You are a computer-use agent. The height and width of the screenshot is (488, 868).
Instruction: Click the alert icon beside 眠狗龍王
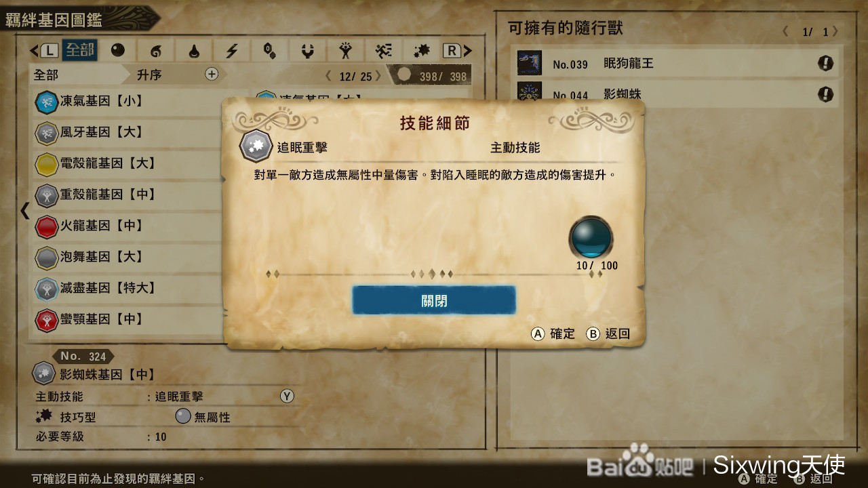(x=825, y=64)
